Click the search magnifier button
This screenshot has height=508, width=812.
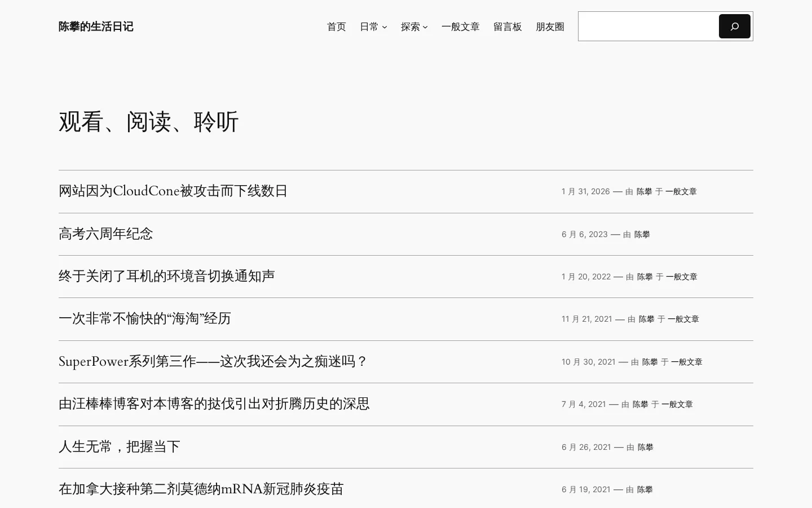[734, 27]
